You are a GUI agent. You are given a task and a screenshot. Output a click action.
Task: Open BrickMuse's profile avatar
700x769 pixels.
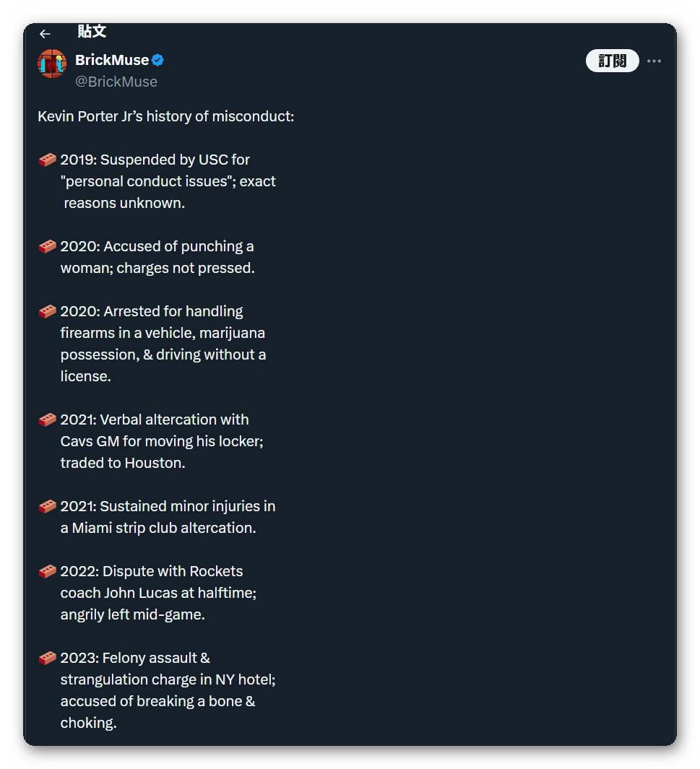52,64
